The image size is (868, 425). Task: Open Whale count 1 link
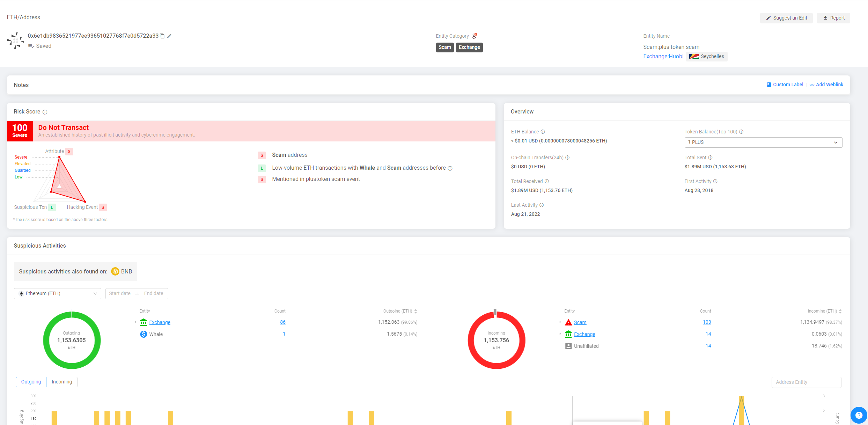284,334
